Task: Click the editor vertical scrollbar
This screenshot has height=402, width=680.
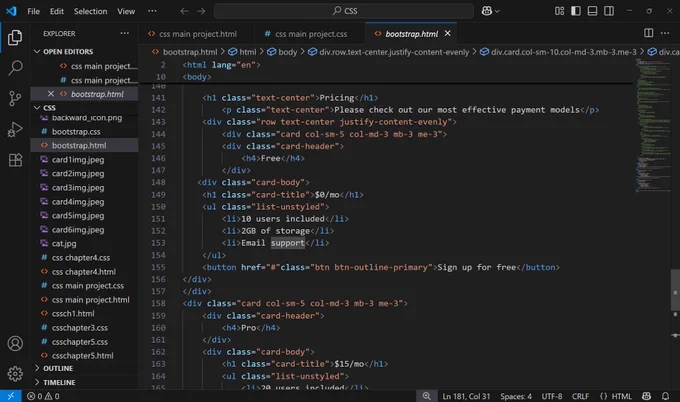Action: pyautogui.click(x=675, y=290)
